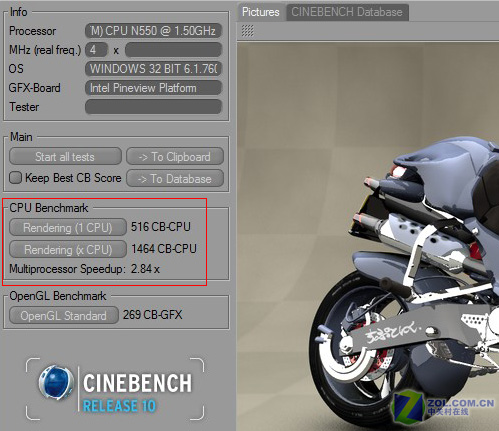Select the 1464 CB-CPU score text
The height and width of the screenshot is (431, 499).
pyautogui.click(x=164, y=249)
